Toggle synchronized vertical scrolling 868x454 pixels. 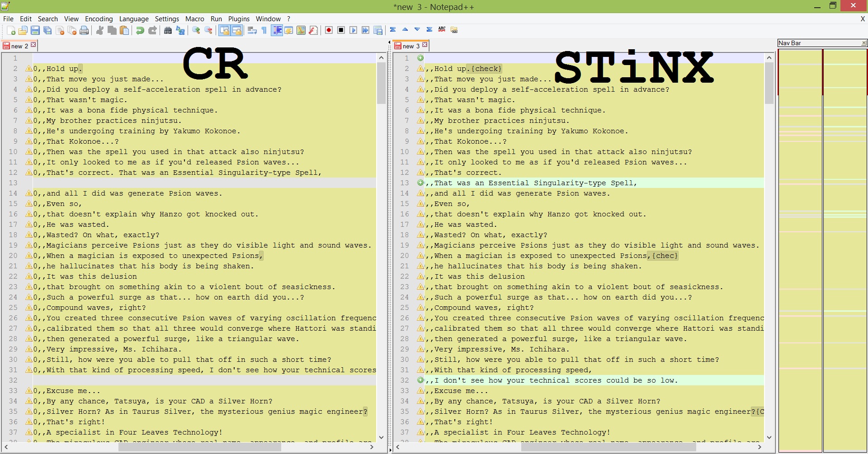224,30
